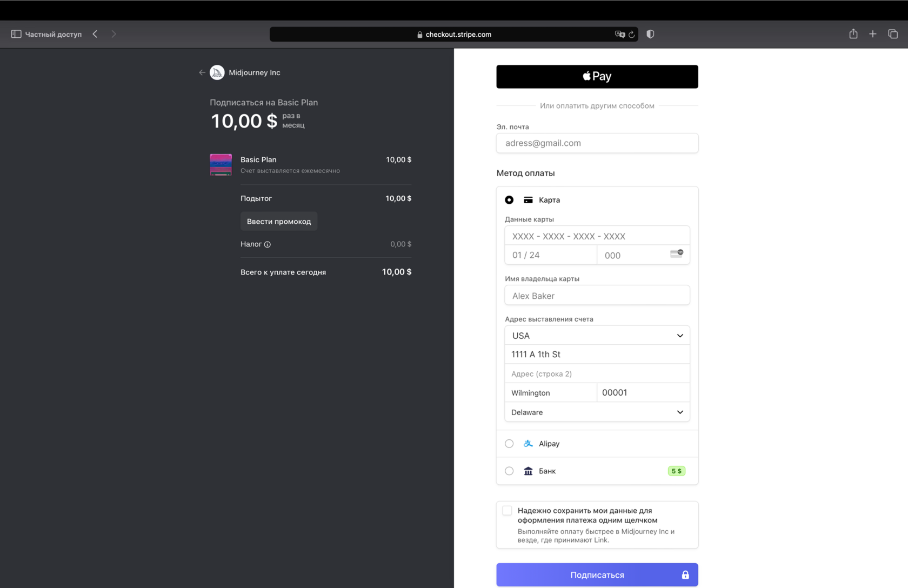908x588 pixels.
Task: Click the back arrow beside Midjourney Inc
Action: [x=202, y=72]
